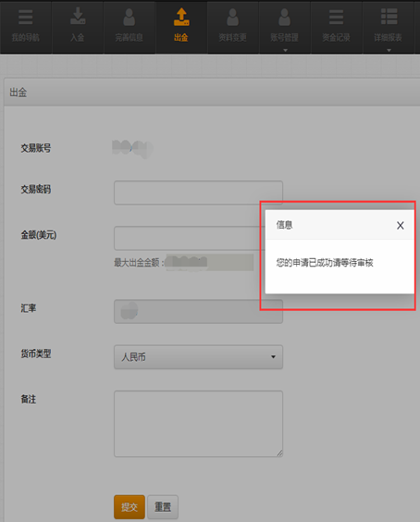
Task: Focus the 交易密码 input field
Action: 198,193
